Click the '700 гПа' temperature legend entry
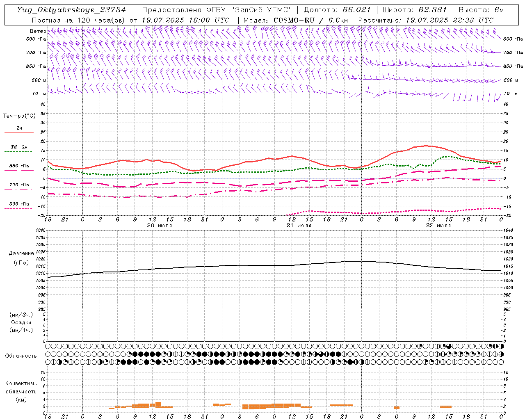Viewport: 525px width, 420px height. point(19,185)
